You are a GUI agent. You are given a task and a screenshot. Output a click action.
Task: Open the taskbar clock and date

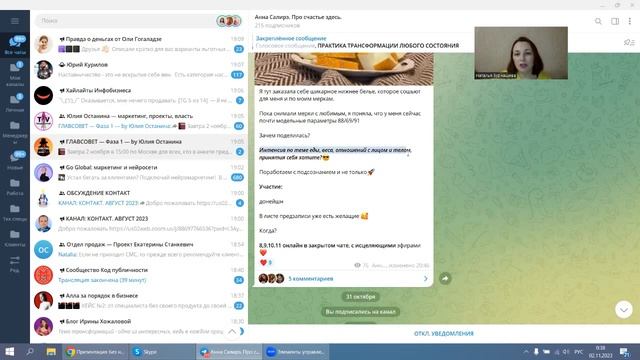[x=600, y=351]
